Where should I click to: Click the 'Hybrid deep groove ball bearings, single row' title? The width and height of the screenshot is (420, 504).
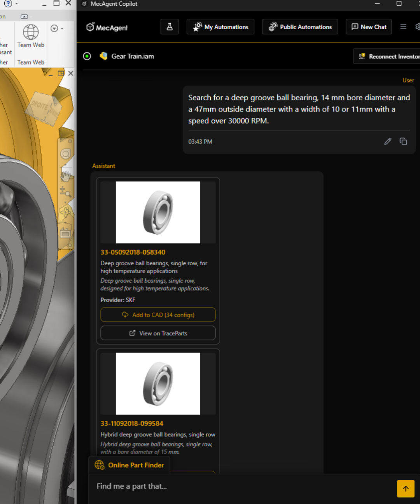(158, 435)
